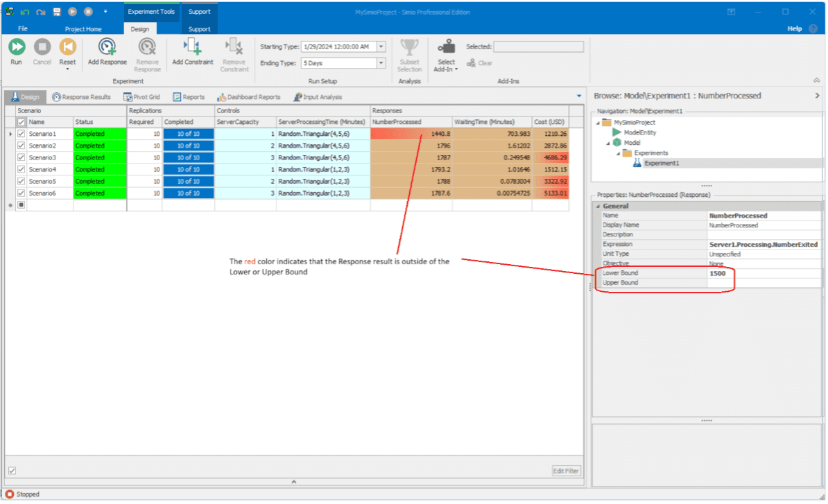Open the Starting Type date dropdown
The width and height of the screenshot is (828, 504).
point(381,46)
